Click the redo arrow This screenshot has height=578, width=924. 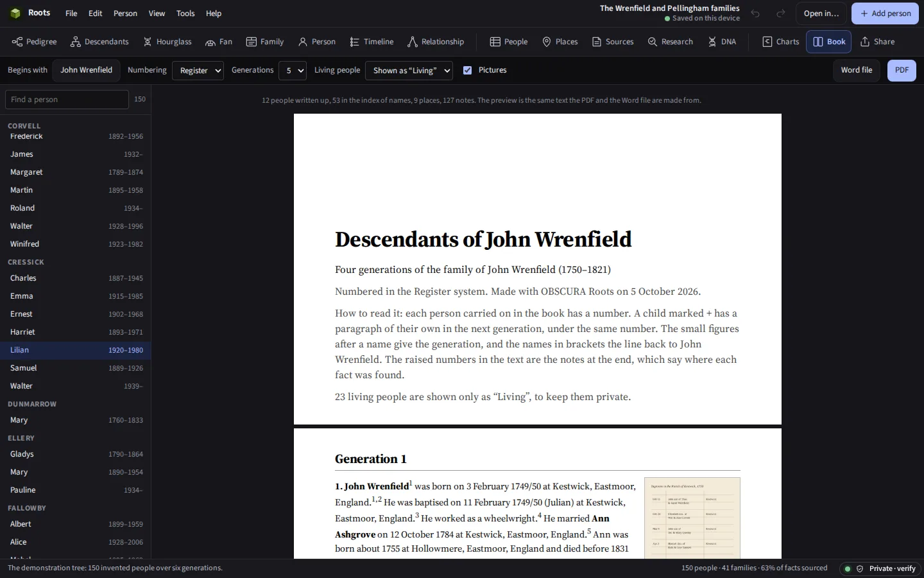pyautogui.click(x=781, y=13)
